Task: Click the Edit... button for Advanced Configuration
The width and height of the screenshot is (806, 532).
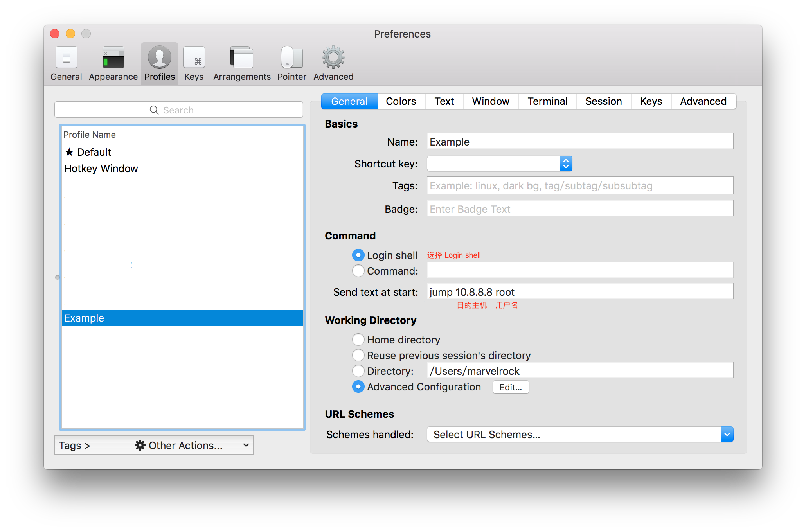Action: tap(511, 387)
